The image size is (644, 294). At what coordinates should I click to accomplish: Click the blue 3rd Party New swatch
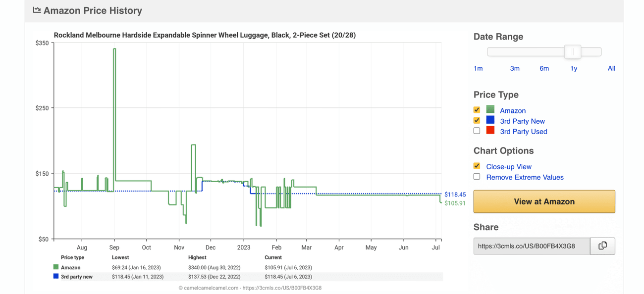pos(490,120)
